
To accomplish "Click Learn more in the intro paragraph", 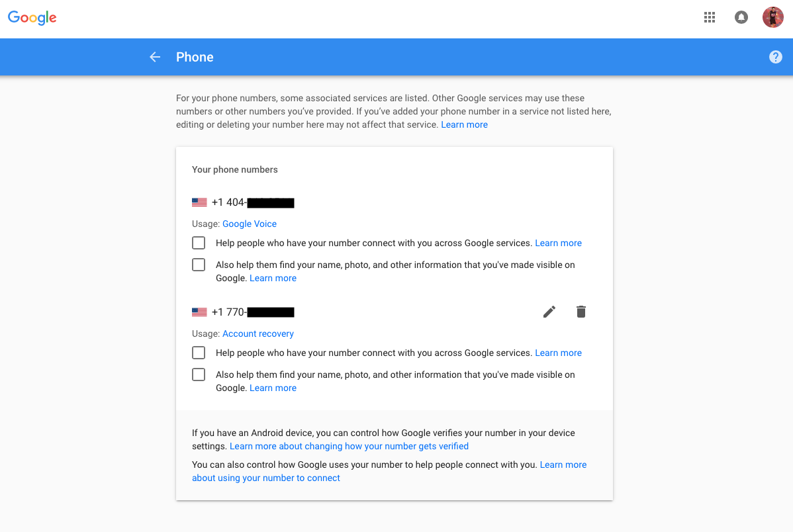I will (464, 124).
